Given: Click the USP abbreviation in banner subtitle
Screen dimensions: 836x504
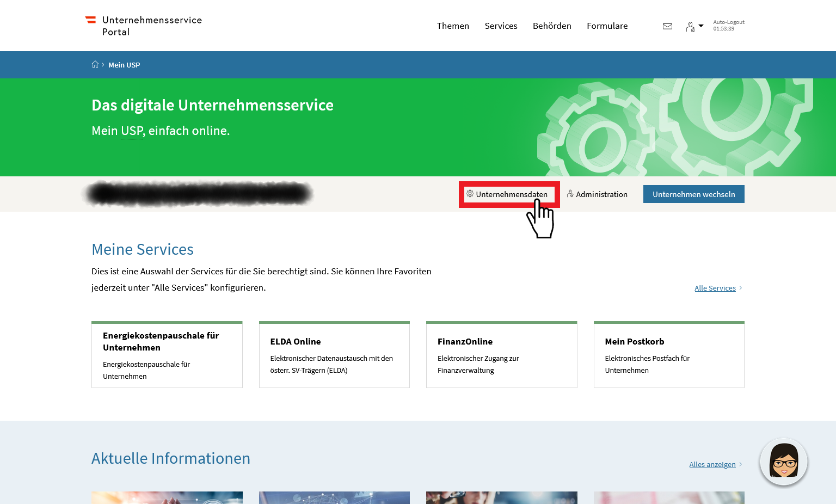Looking at the screenshot, I should click(x=132, y=131).
